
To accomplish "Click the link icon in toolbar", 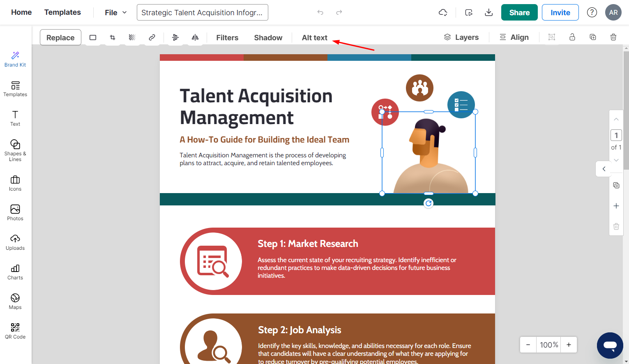I will [152, 37].
